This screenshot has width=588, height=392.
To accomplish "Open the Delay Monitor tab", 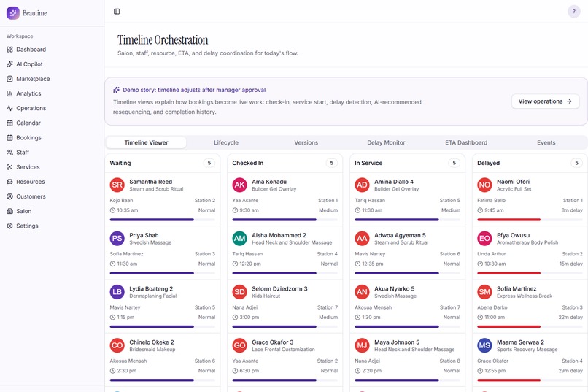I will (x=386, y=142).
